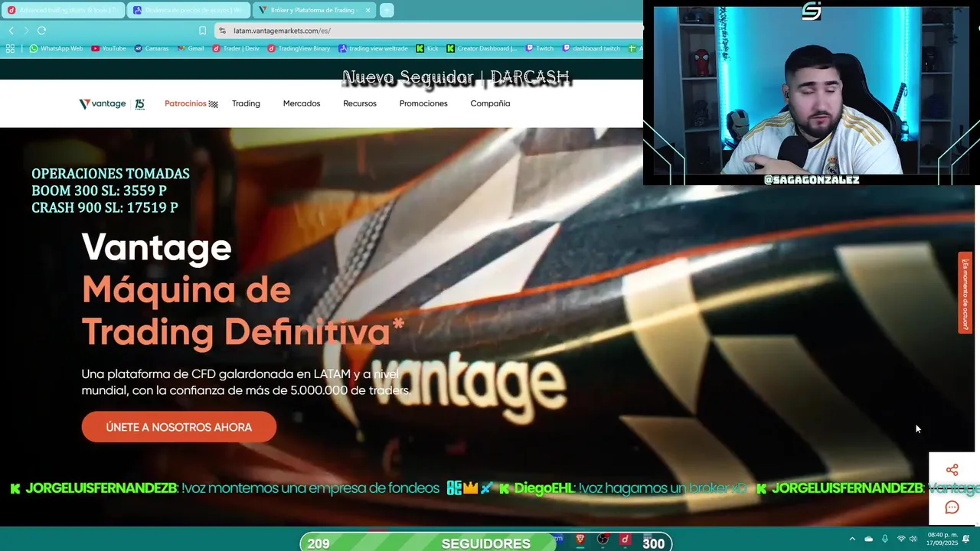Reload the Vantage page
980x551 pixels.
coord(41,31)
